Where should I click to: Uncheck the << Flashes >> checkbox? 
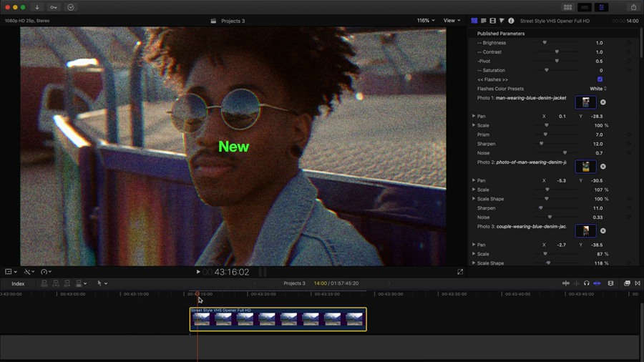600,79
